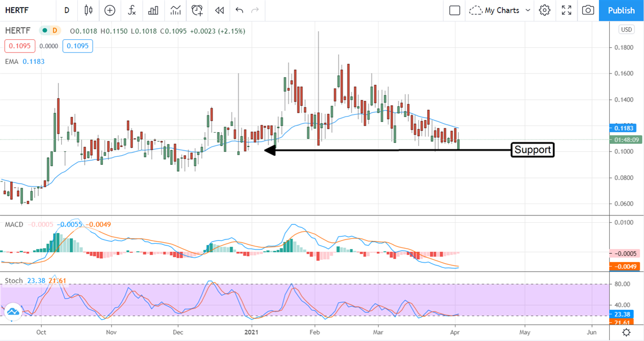Open the indicator templates icon
Viewport: 644px width, 341px height.
[175, 10]
